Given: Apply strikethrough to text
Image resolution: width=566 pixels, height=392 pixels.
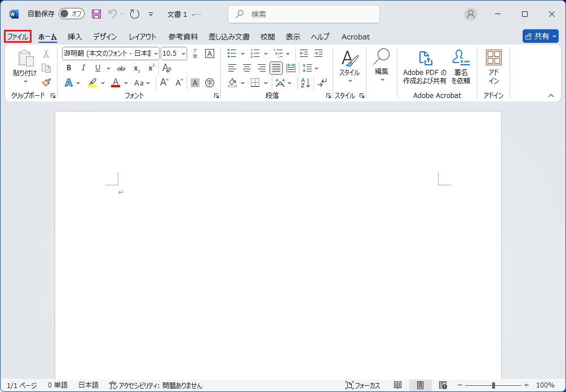Looking at the screenshot, I should click(121, 68).
